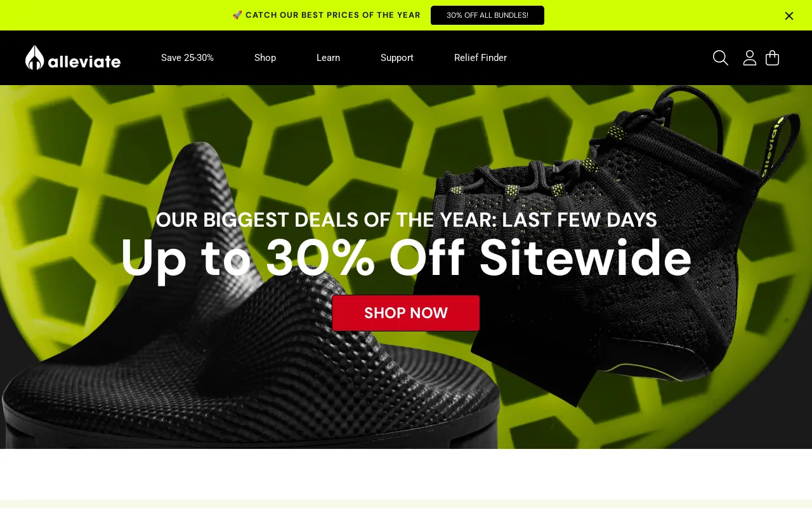This screenshot has height=508, width=812.
Task: Expand the Support navigation menu
Action: 397,58
